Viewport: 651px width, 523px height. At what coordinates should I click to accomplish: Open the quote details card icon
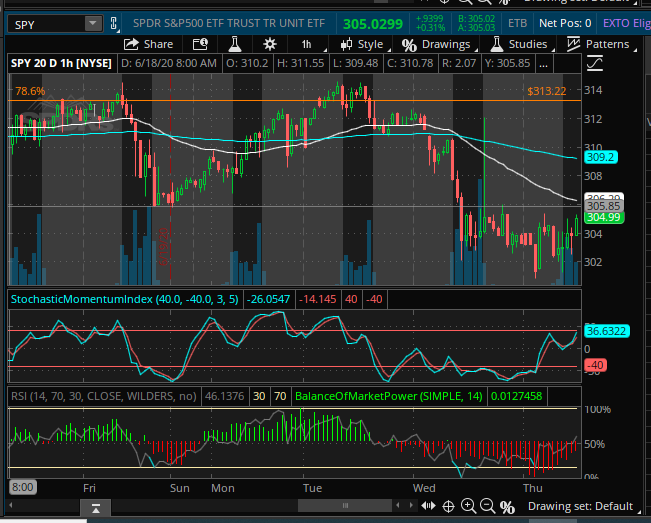(x=200, y=44)
